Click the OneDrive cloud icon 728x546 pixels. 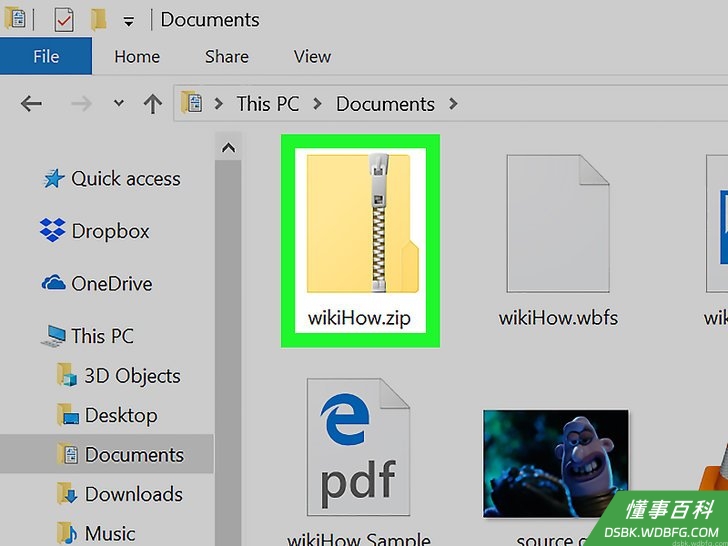tap(53, 282)
